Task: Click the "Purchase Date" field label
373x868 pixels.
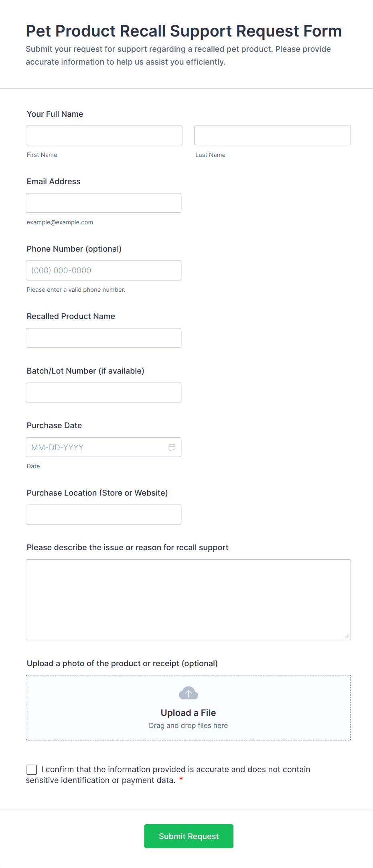Action: 55,425
